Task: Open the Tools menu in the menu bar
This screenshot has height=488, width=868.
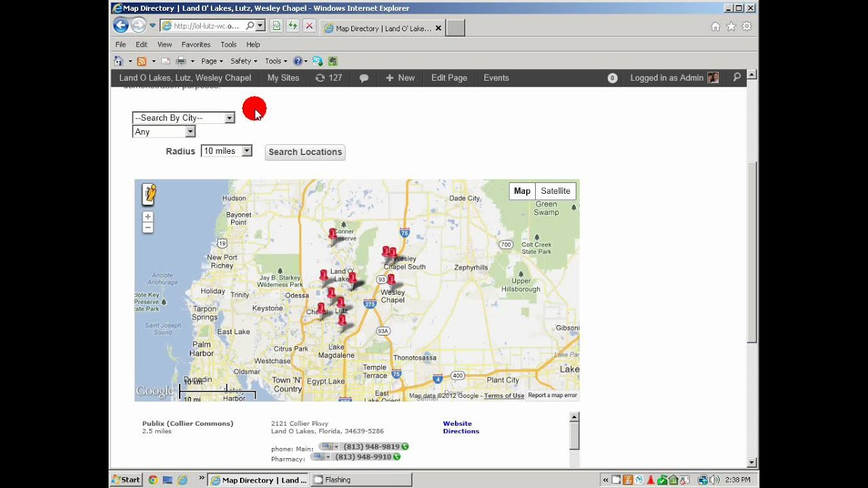Action: 229,44
